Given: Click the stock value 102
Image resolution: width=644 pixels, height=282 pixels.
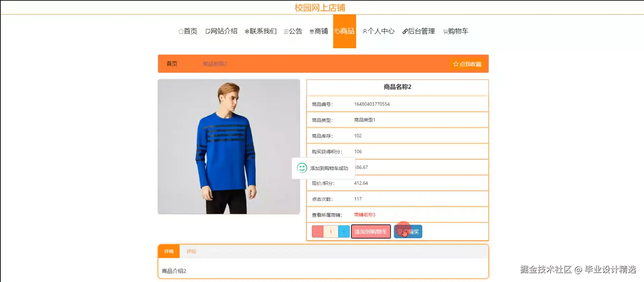Looking at the screenshot, I should (x=358, y=136).
